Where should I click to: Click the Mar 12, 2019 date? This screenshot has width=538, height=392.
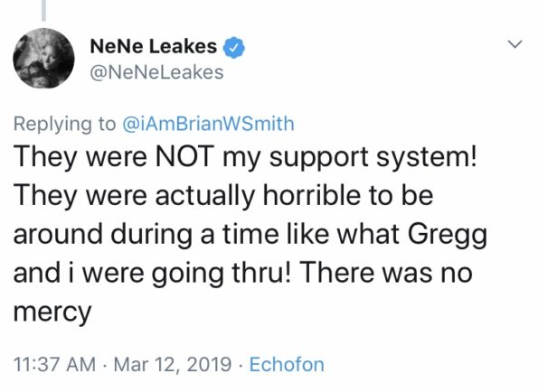coord(172,365)
